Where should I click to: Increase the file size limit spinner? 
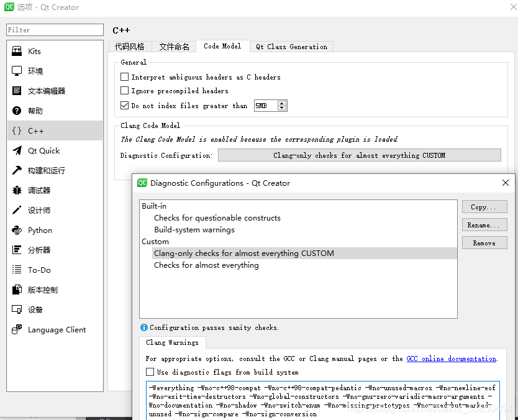point(282,103)
